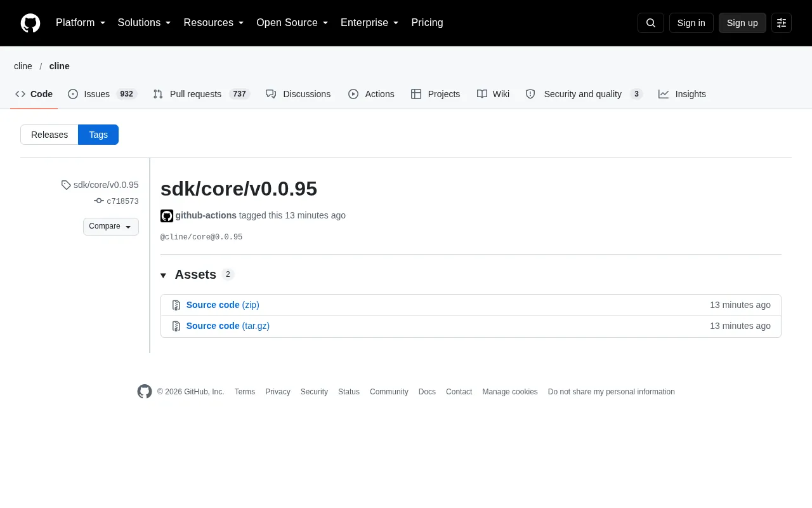This screenshot has width=812, height=508.
Task: Download Source code (zip) link
Action: point(223,305)
